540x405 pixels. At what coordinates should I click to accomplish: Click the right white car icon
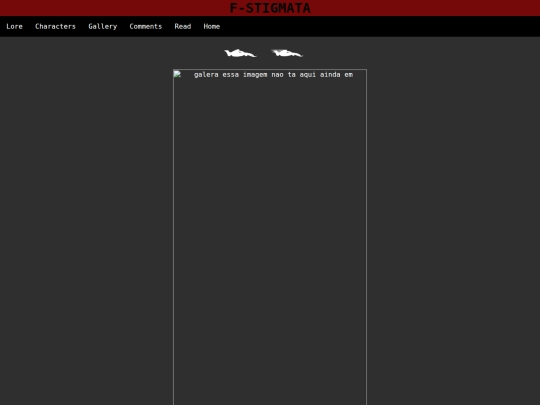(287, 53)
